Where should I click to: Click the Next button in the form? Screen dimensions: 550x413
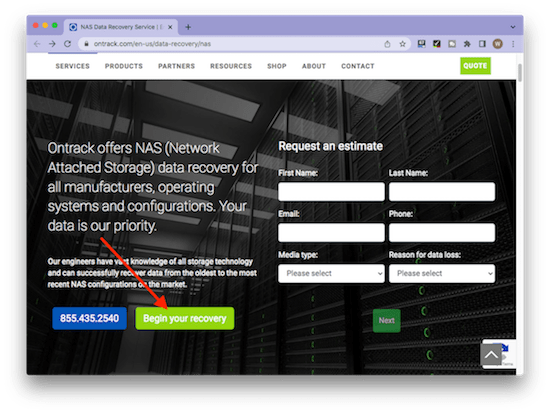[x=387, y=320]
